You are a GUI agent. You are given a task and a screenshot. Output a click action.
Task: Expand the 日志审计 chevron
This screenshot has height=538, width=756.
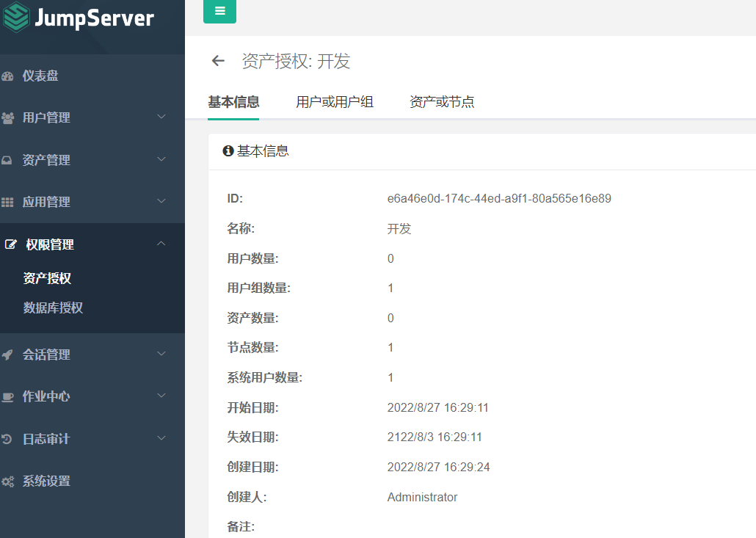[161, 438]
